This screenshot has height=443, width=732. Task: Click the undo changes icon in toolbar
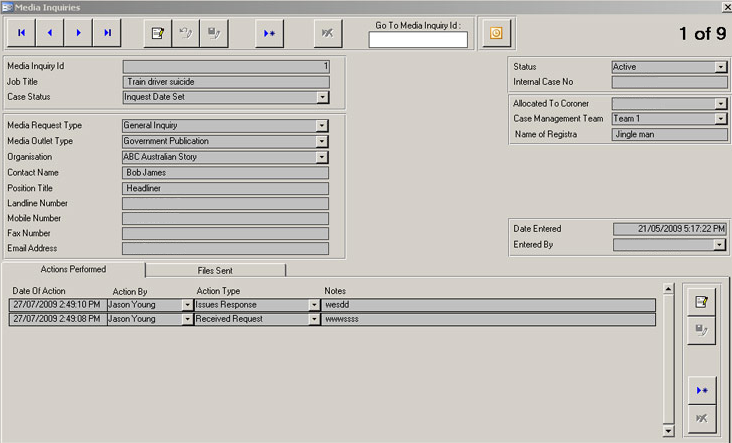point(186,33)
